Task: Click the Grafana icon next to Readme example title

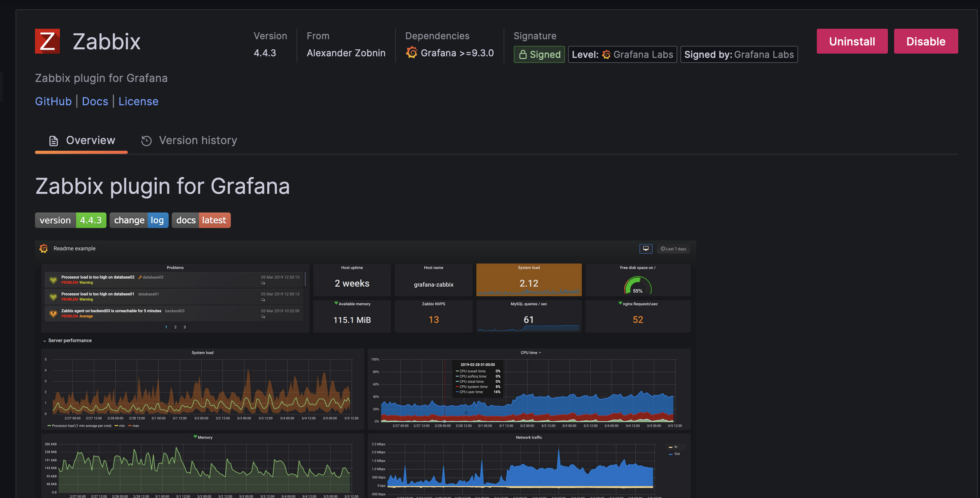Action: coord(44,248)
